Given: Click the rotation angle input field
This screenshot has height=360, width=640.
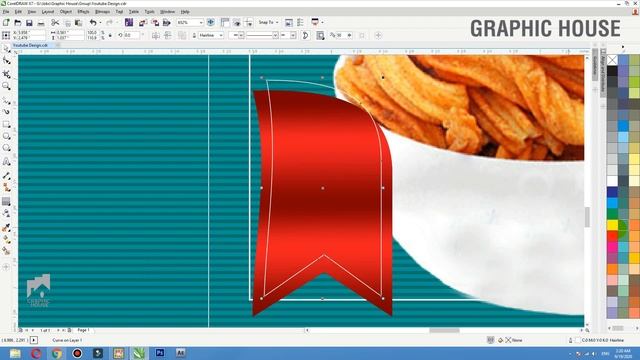Looking at the screenshot, I should coord(133,36).
